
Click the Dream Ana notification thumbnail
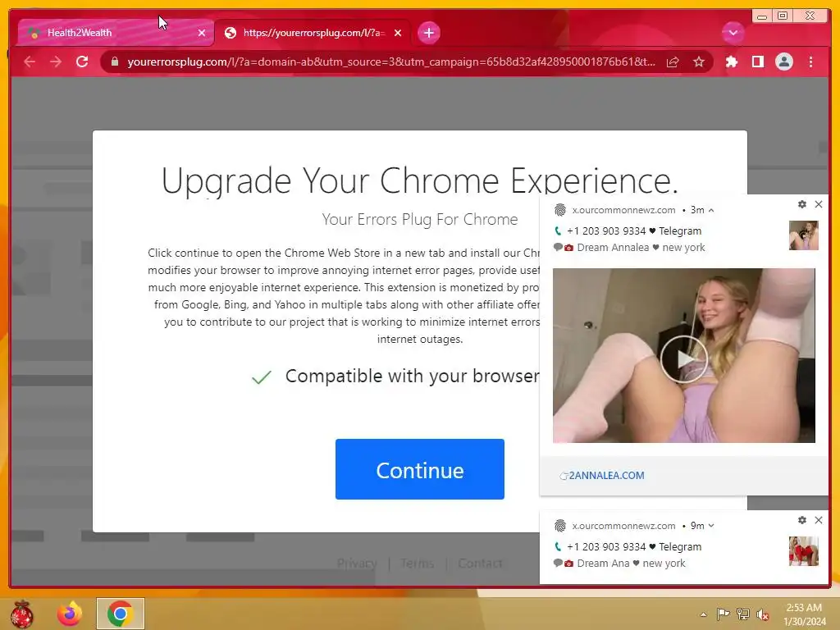coord(804,551)
